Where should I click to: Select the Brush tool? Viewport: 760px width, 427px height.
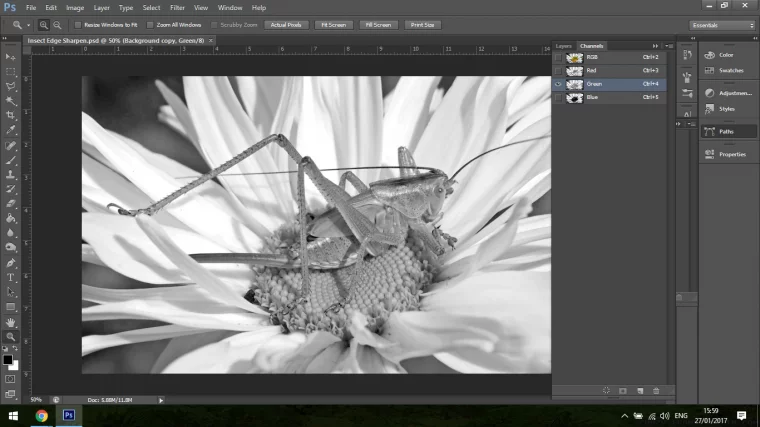(10, 160)
